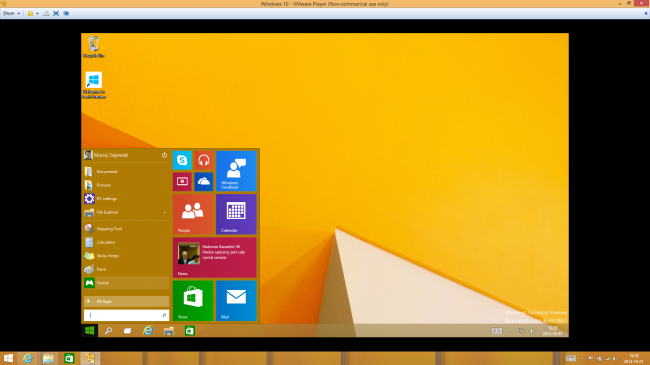Open Task View on guest taskbar
The width and height of the screenshot is (650, 365).
(128, 331)
